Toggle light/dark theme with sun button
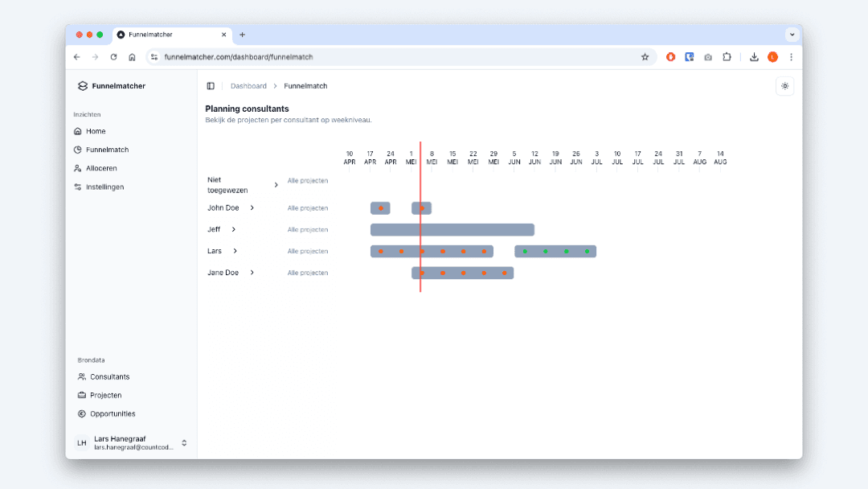The image size is (868, 489). [784, 86]
